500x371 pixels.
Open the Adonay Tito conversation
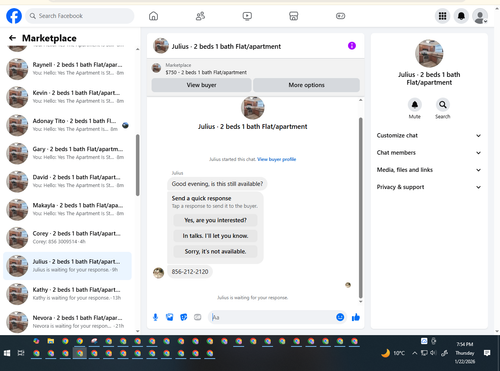pyautogui.click(x=67, y=125)
